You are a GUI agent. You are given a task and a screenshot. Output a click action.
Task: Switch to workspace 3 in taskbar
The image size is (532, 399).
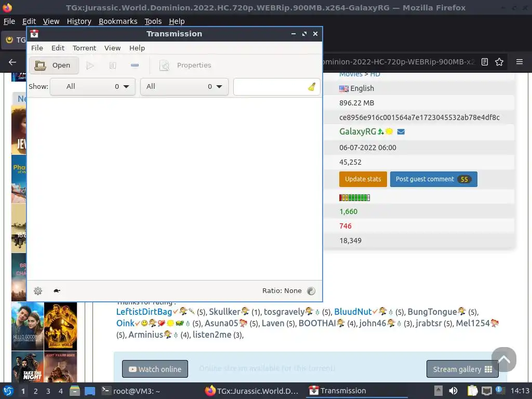[48, 391]
